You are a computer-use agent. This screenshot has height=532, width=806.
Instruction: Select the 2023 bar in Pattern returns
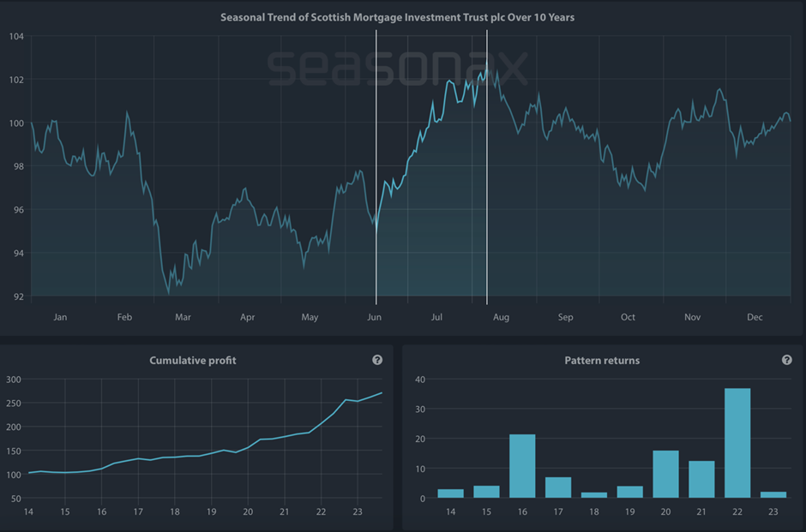click(x=773, y=495)
